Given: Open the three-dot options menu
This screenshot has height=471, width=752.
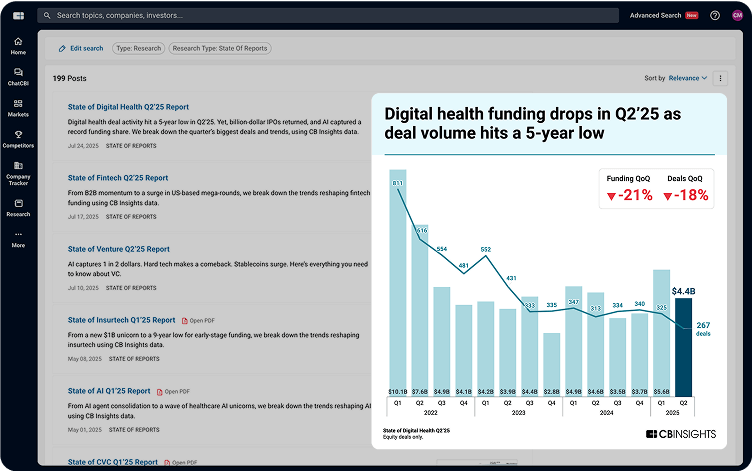Looking at the screenshot, I should tap(721, 78).
